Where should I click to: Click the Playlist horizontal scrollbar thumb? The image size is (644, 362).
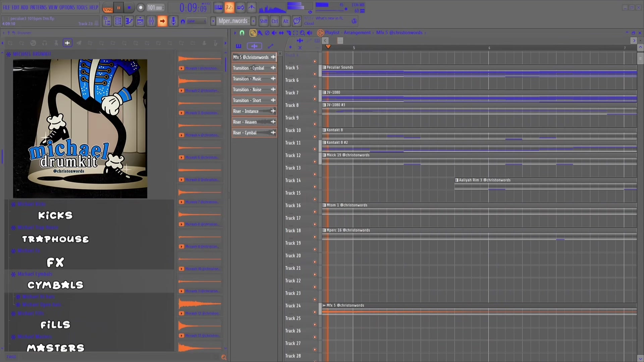(x=340, y=41)
